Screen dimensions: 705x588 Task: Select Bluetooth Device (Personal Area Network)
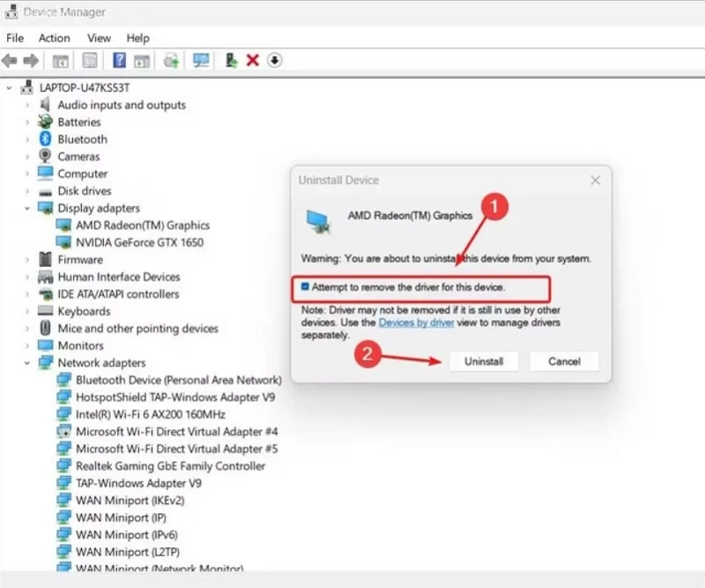point(179,380)
